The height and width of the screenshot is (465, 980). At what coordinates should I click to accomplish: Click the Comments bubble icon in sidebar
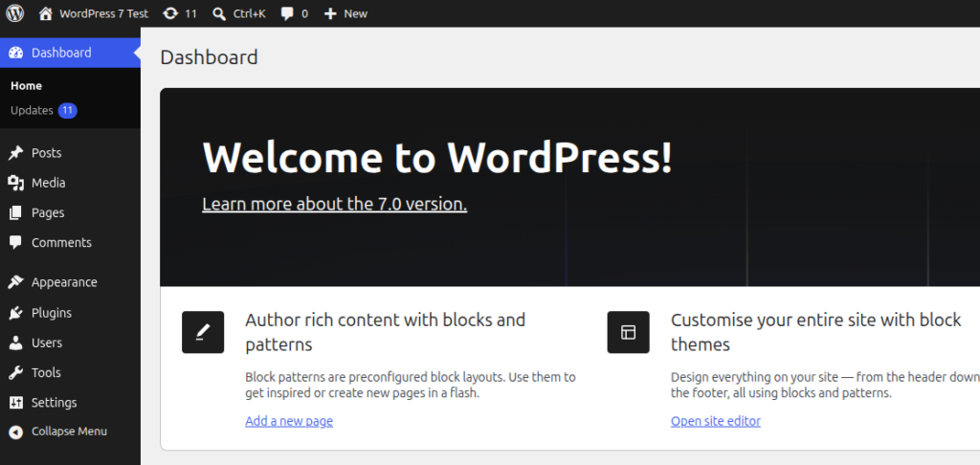click(x=15, y=243)
